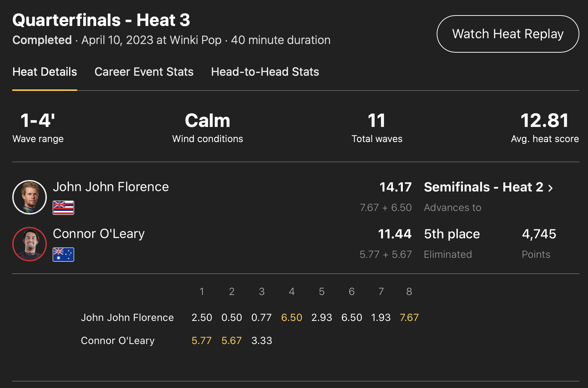Click O'Leary's 3.33 third wave score

click(262, 340)
